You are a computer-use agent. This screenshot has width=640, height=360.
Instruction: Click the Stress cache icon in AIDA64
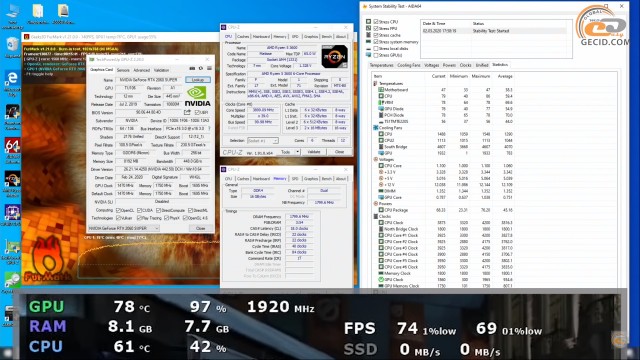pyautogui.click(x=369, y=35)
